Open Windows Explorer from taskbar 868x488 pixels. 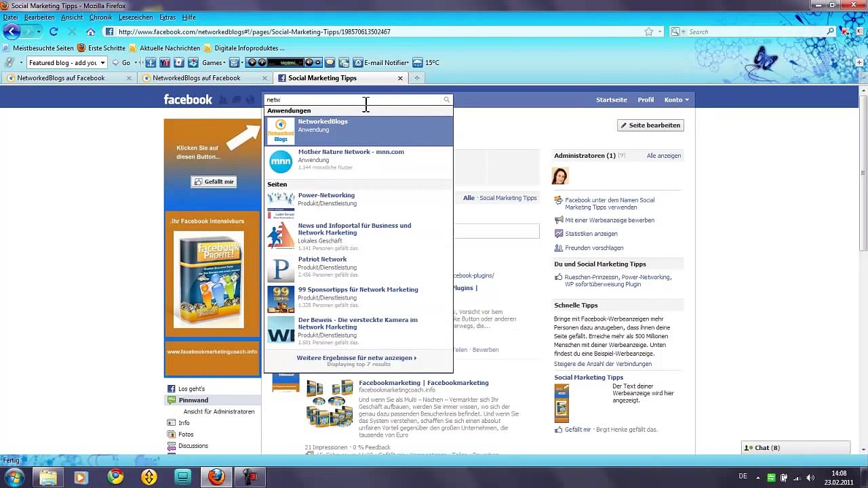click(x=47, y=477)
